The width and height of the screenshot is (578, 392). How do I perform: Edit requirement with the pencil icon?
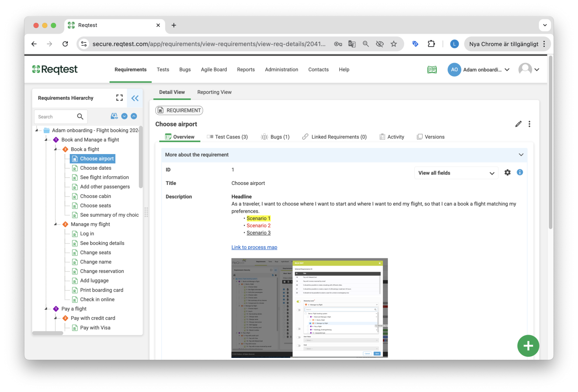pyautogui.click(x=518, y=124)
